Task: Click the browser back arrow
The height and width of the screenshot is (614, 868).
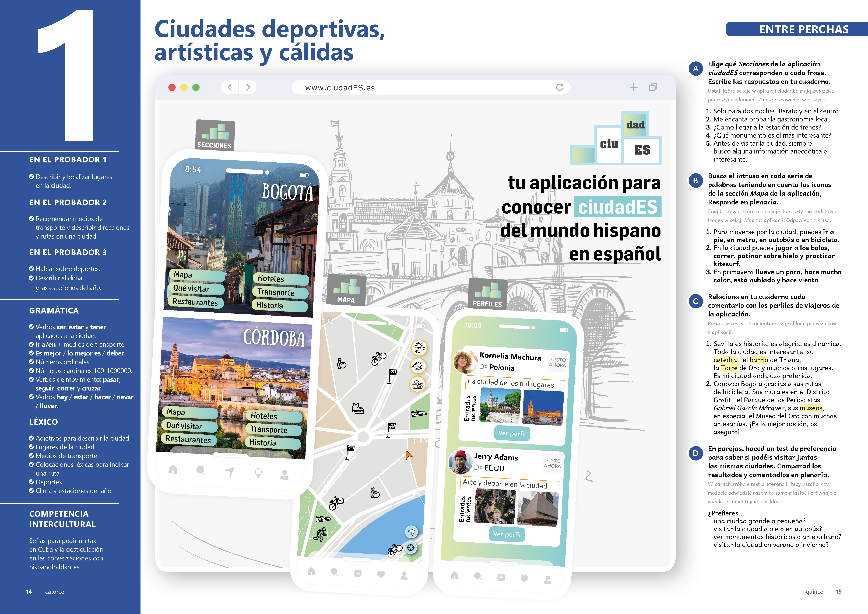Action: tap(230, 87)
